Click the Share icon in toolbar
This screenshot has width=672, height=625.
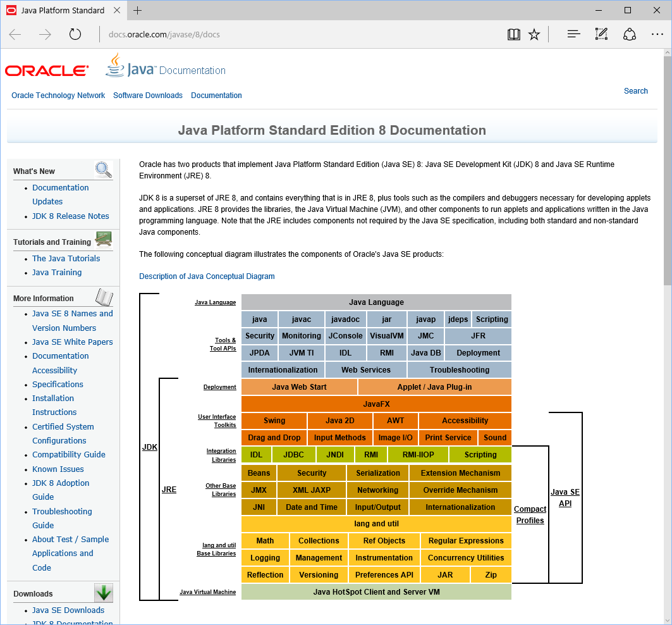click(629, 34)
